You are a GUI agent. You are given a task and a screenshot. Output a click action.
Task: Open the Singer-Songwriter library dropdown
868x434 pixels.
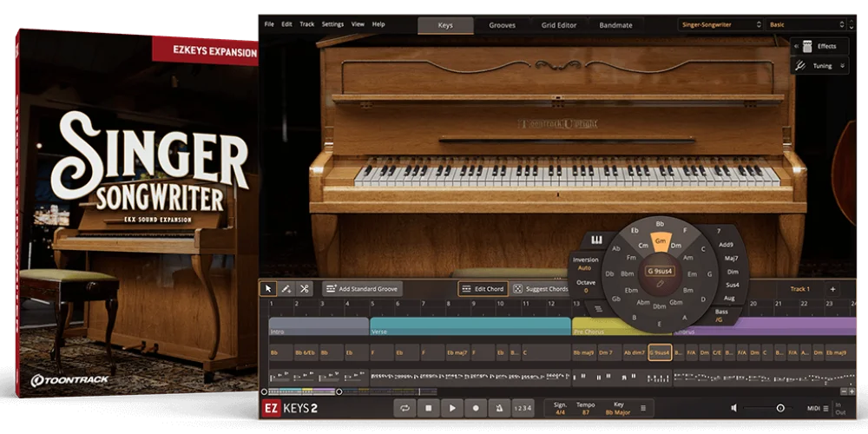(x=721, y=24)
